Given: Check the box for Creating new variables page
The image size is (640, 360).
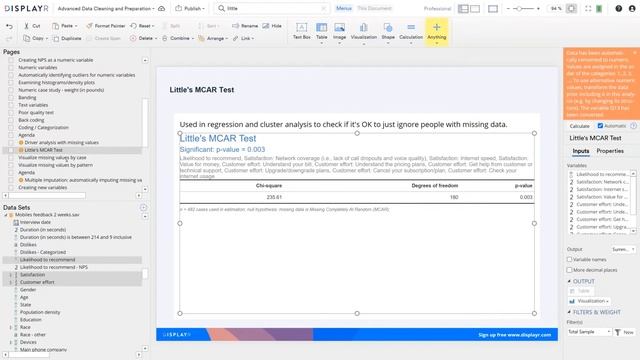Looking at the screenshot, I should point(11,188).
